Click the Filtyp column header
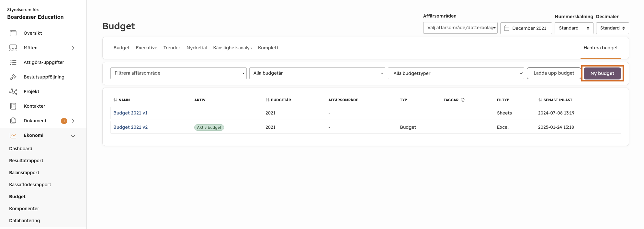Image resolution: width=644 pixels, height=229 pixels. pos(503,100)
